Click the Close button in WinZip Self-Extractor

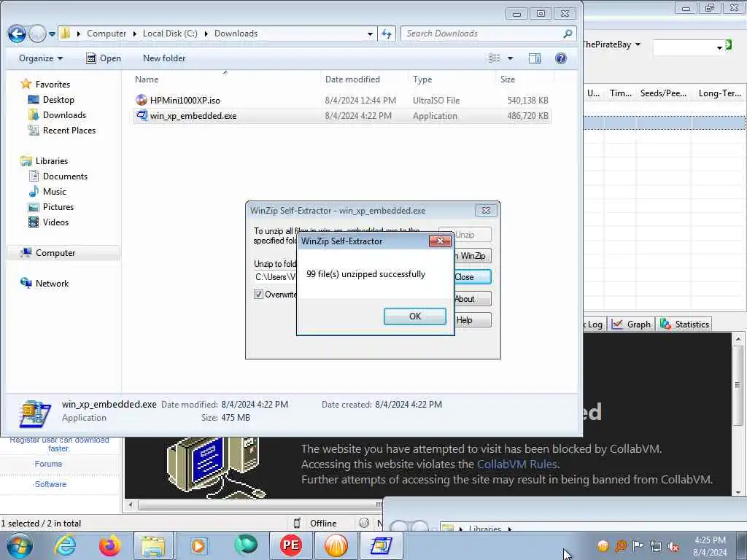[472, 277]
